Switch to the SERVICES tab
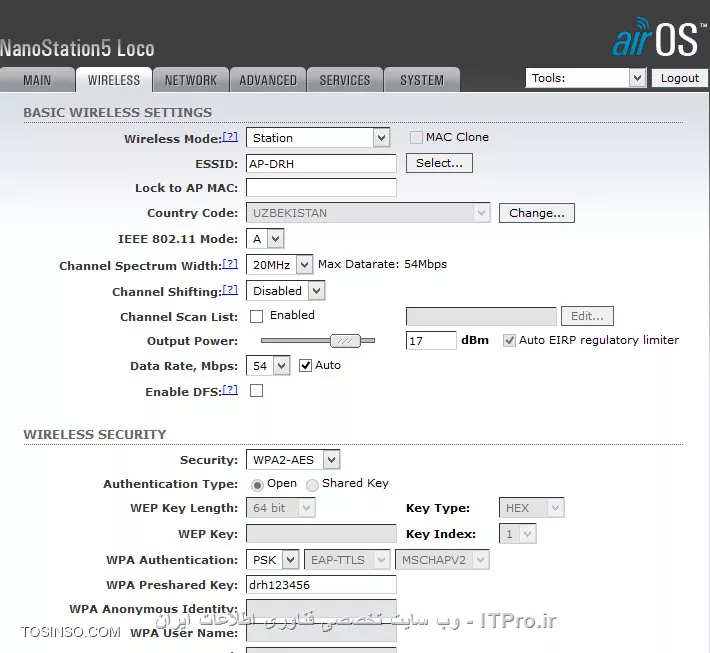This screenshot has width=710, height=653. click(345, 80)
